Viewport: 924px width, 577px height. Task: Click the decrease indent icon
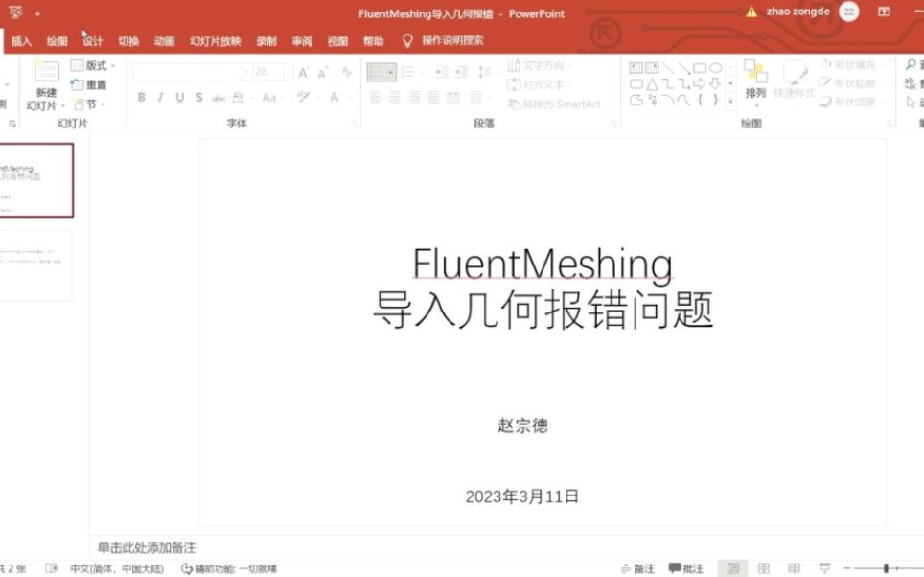(x=441, y=73)
